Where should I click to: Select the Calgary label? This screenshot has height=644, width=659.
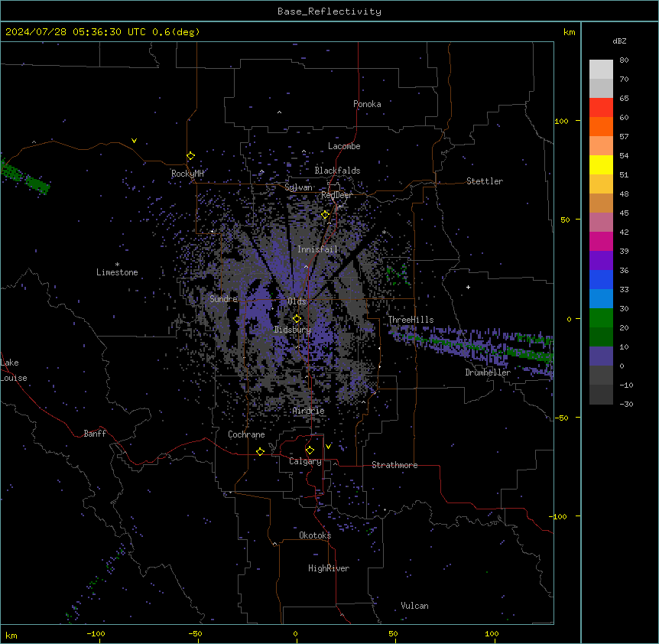click(305, 461)
